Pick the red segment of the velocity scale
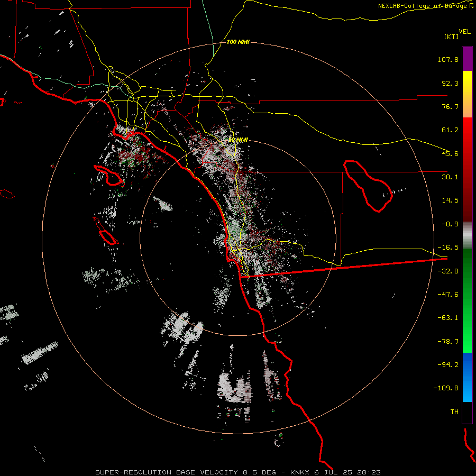 467,169
